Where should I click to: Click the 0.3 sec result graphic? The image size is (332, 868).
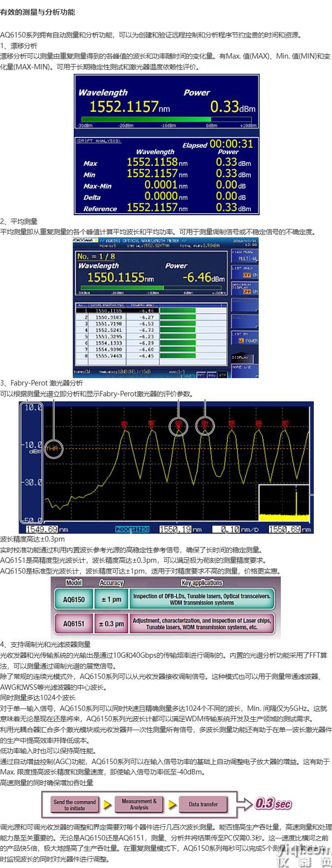point(273,804)
